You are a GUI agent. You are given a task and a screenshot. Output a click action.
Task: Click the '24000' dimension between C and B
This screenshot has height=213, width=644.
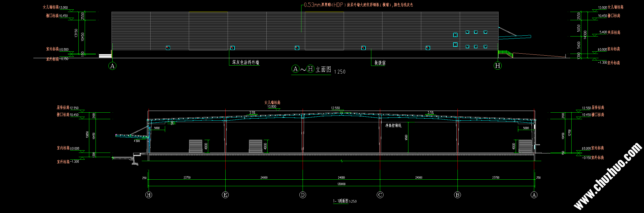pos(419,177)
